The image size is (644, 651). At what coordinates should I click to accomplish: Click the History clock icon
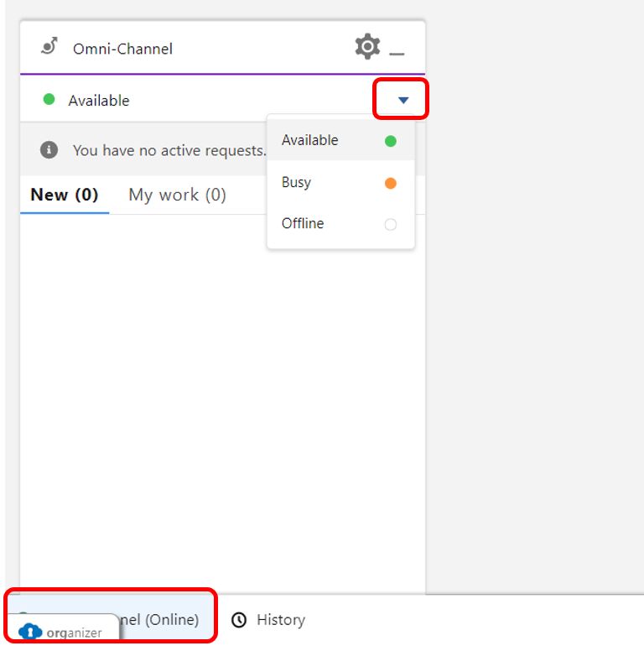coord(239,620)
